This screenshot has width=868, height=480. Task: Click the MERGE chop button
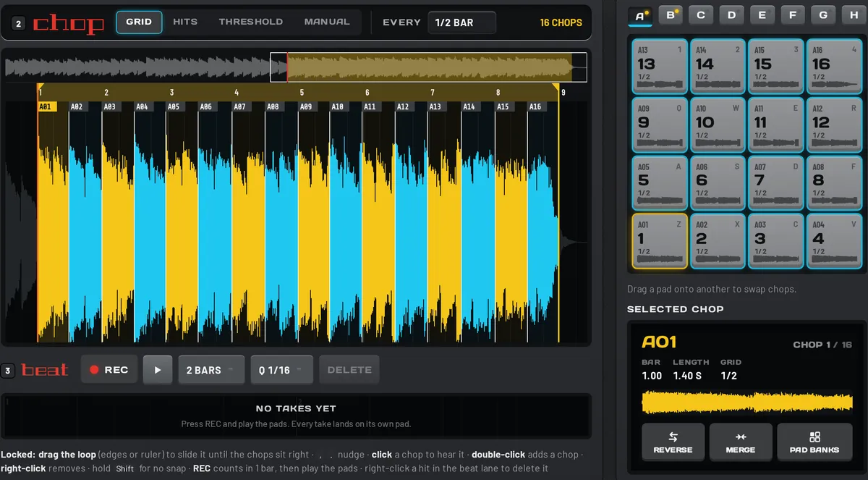(x=740, y=442)
